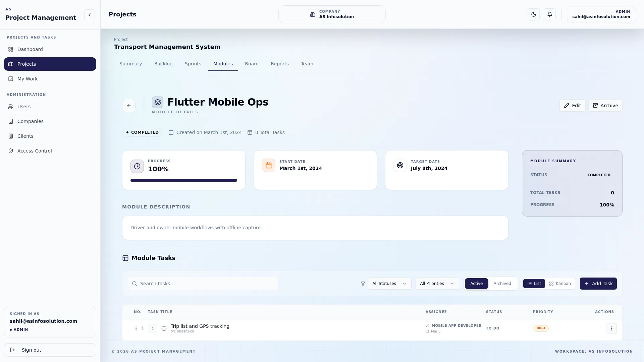The image size is (644, 362).
Task: Focus the Search tasks field
Action: click(203, 284)
